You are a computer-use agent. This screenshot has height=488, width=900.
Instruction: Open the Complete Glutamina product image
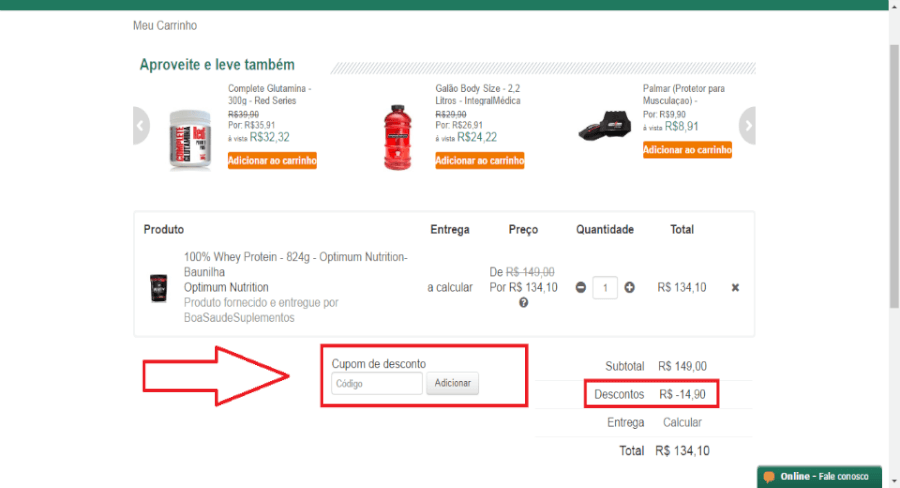(190, 140)
